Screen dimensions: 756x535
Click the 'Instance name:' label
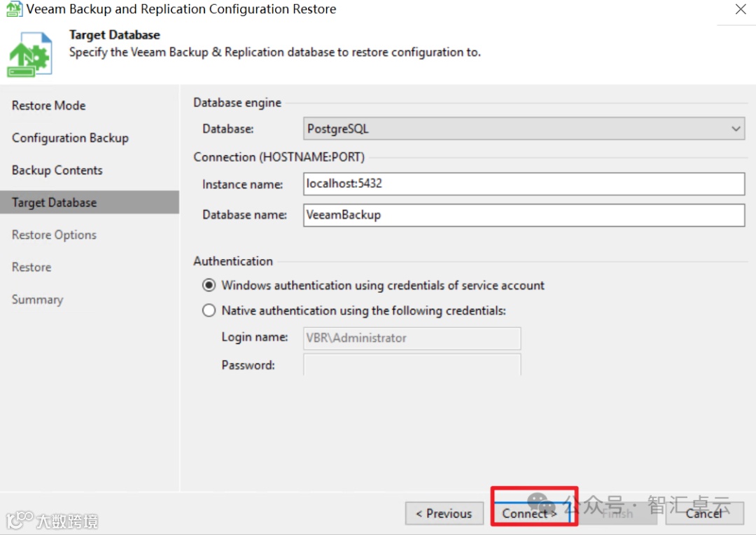242,184
